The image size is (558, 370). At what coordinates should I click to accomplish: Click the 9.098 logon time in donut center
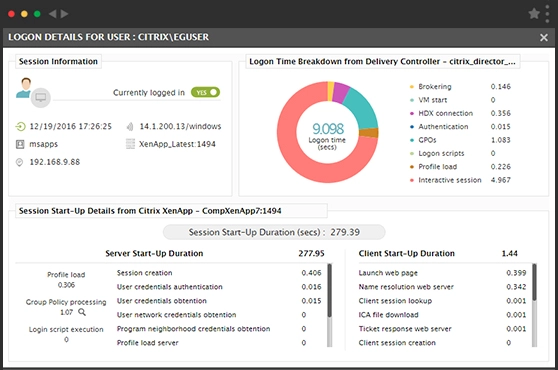pyautogui.click(x=328, y=128)
